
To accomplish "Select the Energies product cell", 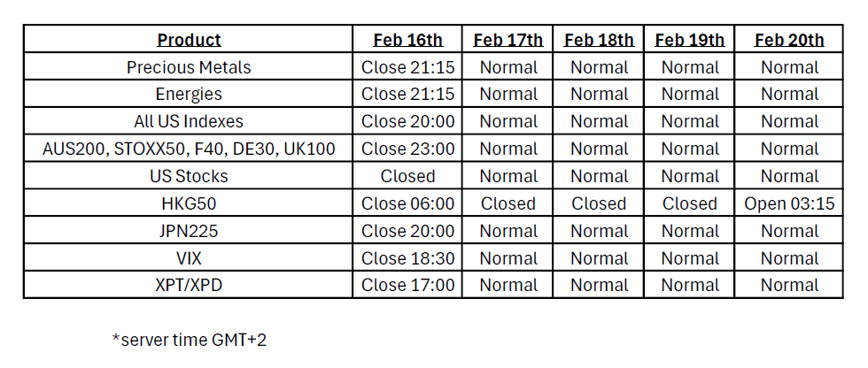I will tap(189, 94).
